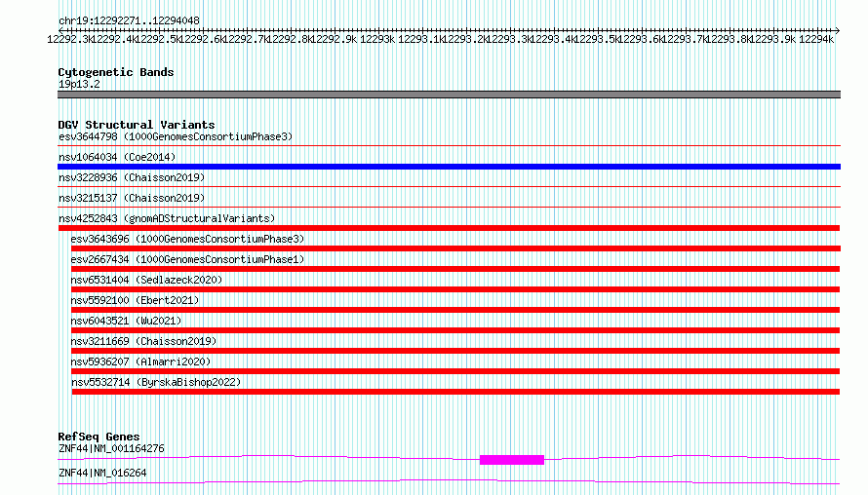868x495 pixels.
Task: Open variant nsv6043521 (Wu2021) label
Action: tap(126, 321)
